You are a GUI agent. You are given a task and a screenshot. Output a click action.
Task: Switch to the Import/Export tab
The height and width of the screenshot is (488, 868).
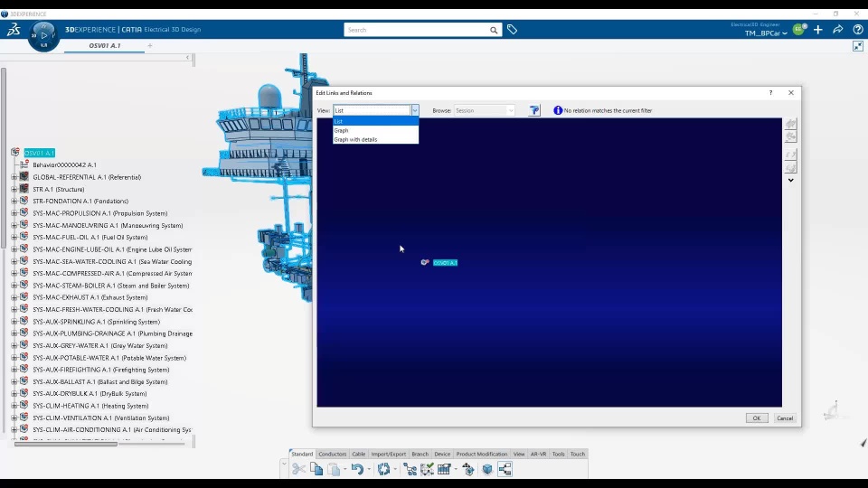[388, 454]
